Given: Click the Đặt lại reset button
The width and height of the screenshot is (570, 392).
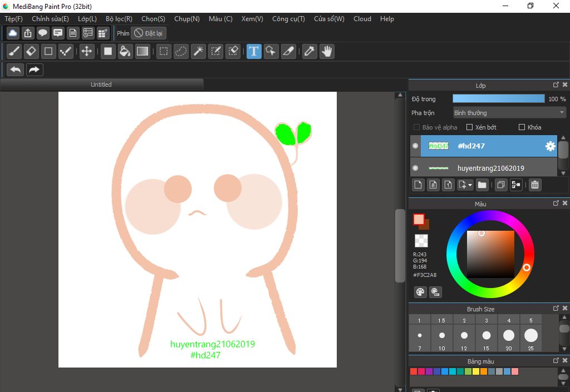Looking at the screenshot, I should pyautogui.click(x=149, y=33).
